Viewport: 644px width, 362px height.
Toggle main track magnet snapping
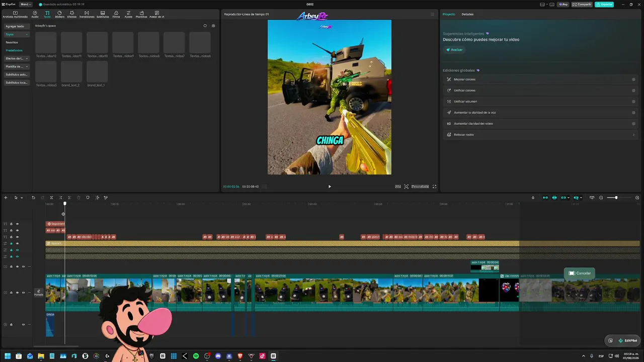click(x=545, y=198)
